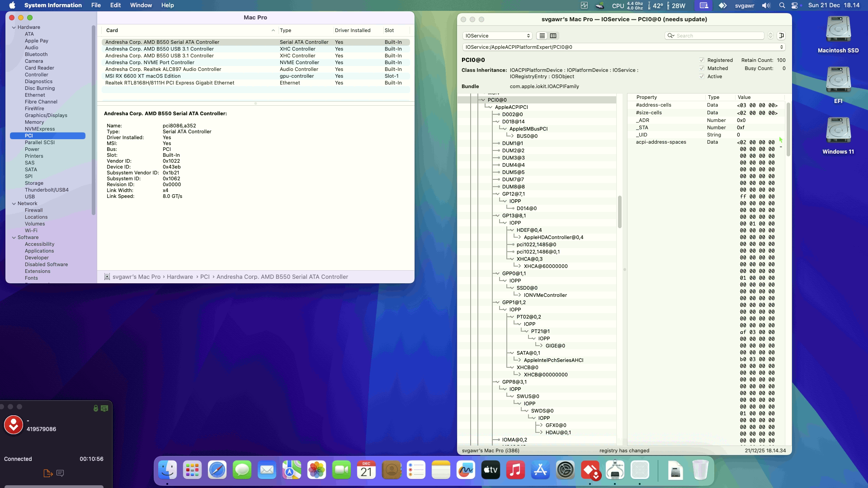The width and height of the screenshot is (868, 488).
Task: Select NVMExpress in the sidebar
Action: 40,129
